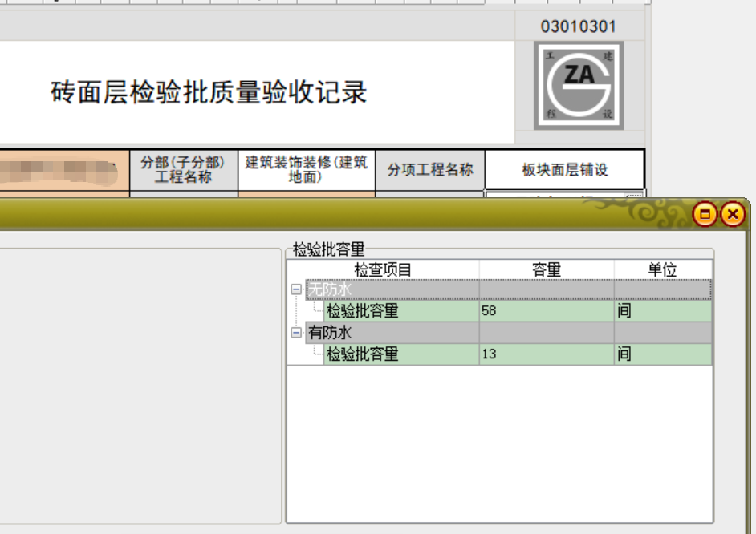Collapse the 有防水 tree node
The image size is (756, 534).
coord(296,332)
